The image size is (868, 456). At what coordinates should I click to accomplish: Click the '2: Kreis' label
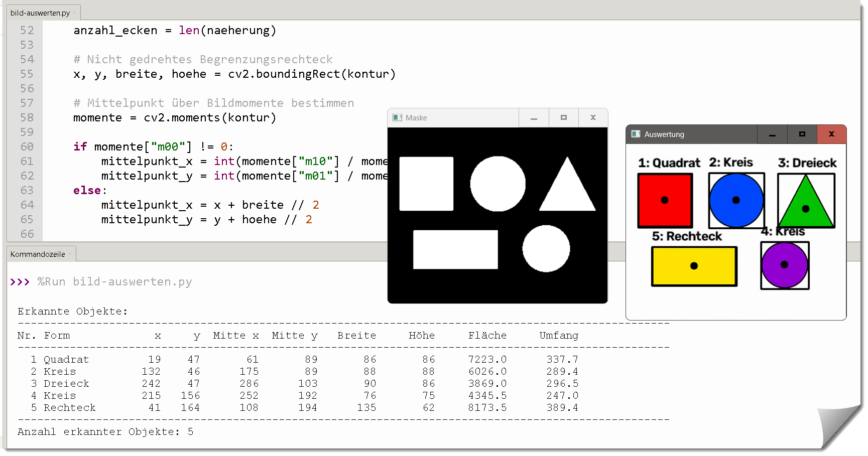tap(731, 163)
